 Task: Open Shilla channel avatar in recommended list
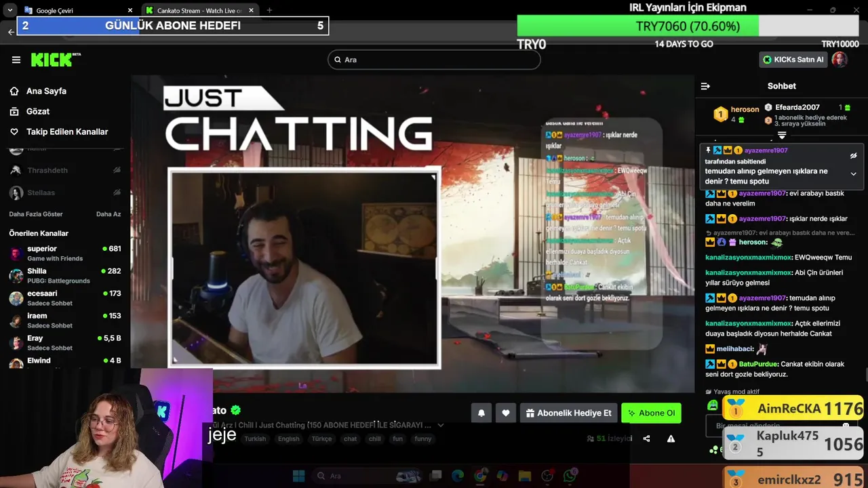tap(16, 276)
